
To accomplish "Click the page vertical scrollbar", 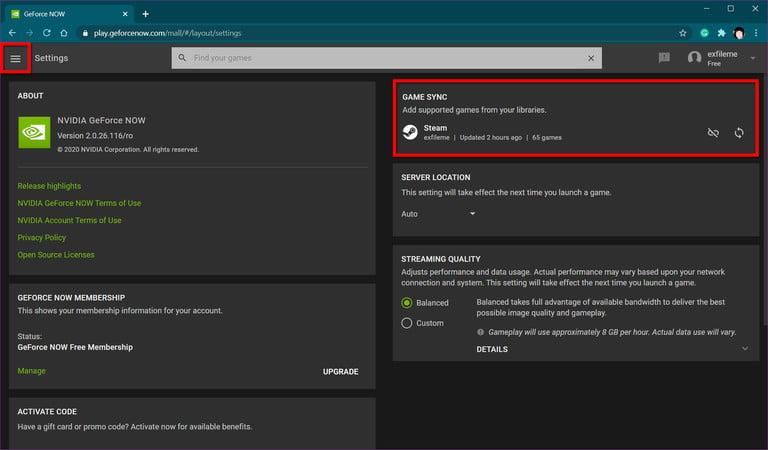I will 765,201.
